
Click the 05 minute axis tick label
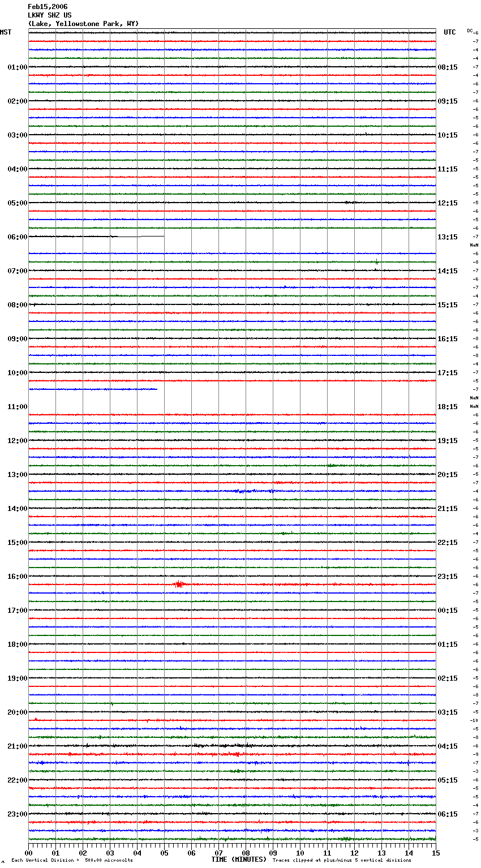pos(164,853)
